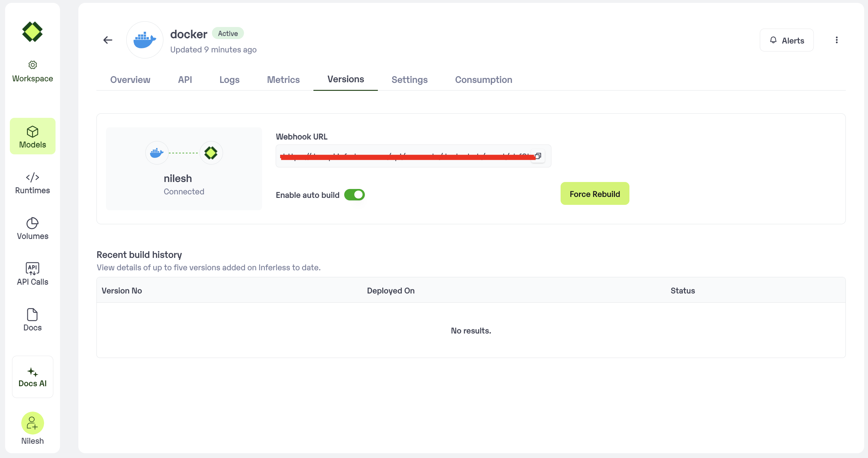The width and height of the screenshot is (868, 458).
Task: Open the Settings tab
Action: [x=409, y=80]
